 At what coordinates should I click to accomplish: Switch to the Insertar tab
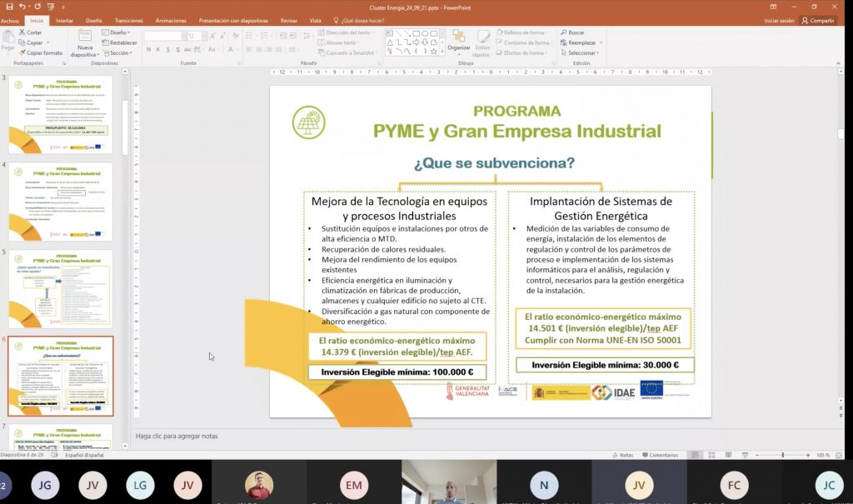click(64, 21)
